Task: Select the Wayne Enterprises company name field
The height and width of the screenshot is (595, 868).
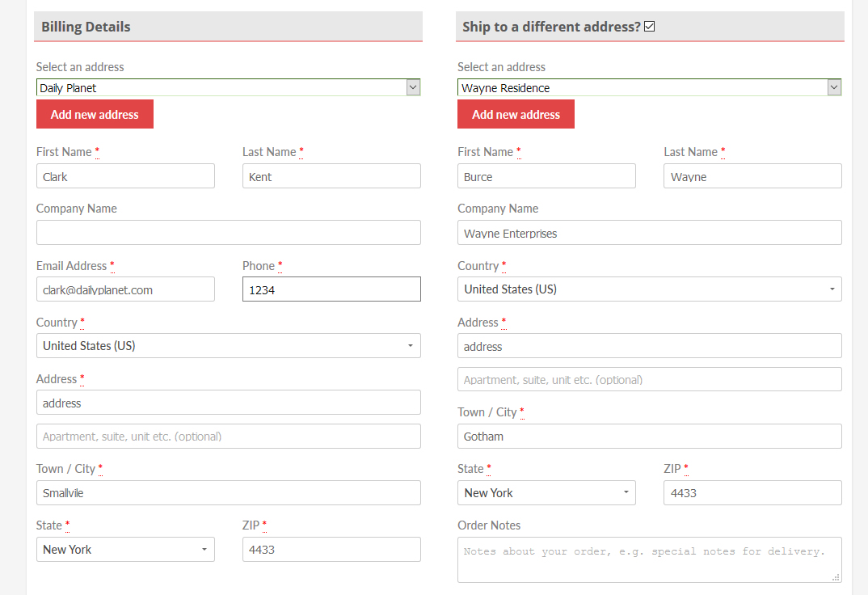Action: pyautogui.click(x=649, y=233)
